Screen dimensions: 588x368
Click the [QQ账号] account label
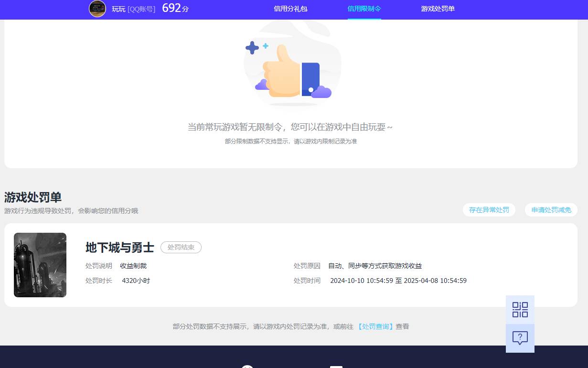[142, 9]
